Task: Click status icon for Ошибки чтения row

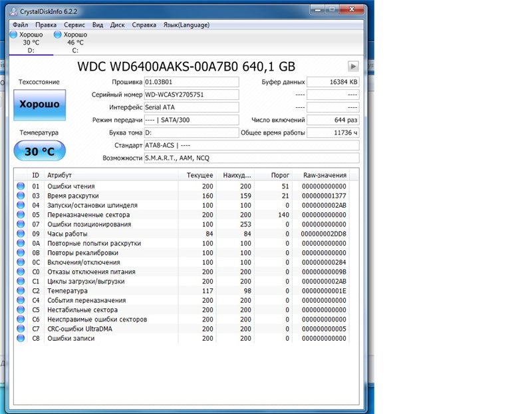Action: pyautogui.click(x=21, y=186)
